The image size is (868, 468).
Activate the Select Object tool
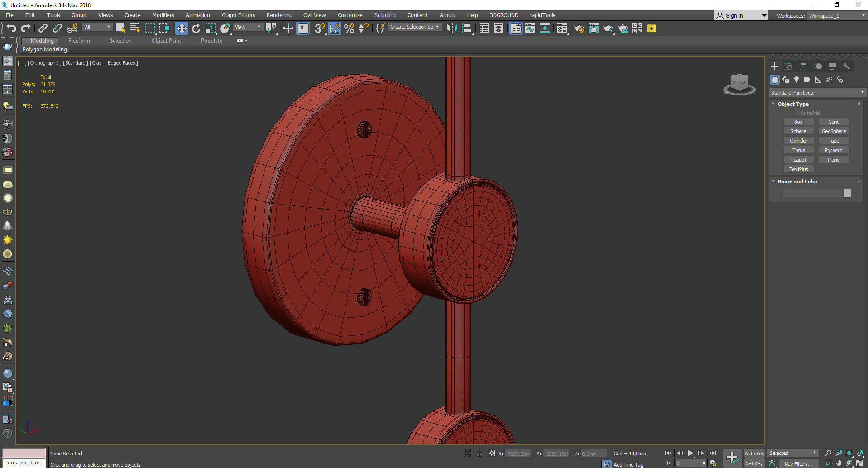(x=120, y=29)
